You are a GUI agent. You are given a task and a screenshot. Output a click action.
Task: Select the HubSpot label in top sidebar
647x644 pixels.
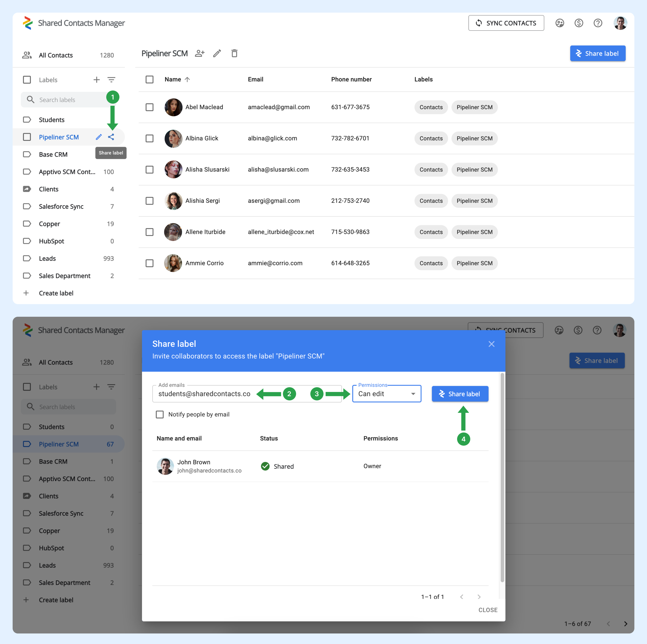click(x=69, y=241)
